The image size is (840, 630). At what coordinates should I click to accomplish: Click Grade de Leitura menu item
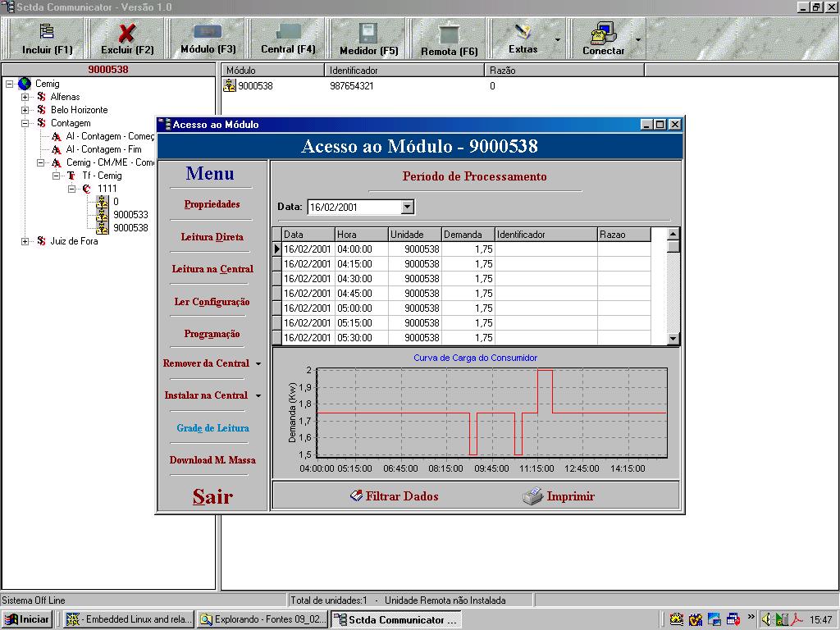coord(212,428)
